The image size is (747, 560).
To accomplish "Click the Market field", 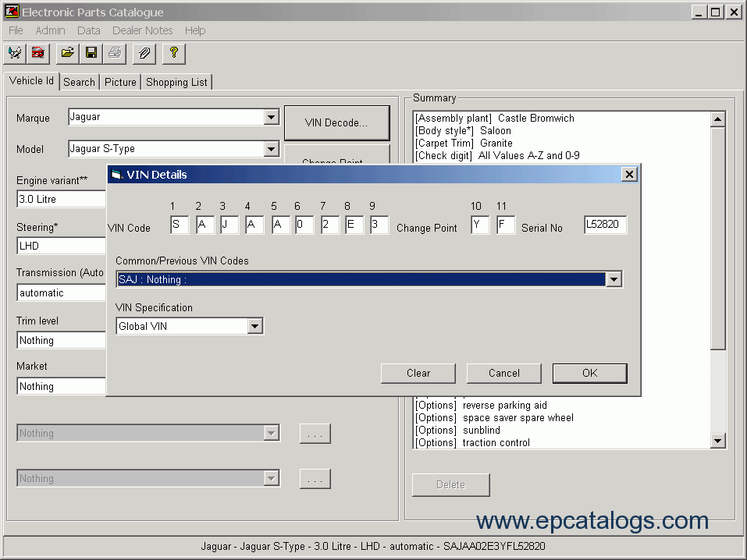I will [61, 386].
